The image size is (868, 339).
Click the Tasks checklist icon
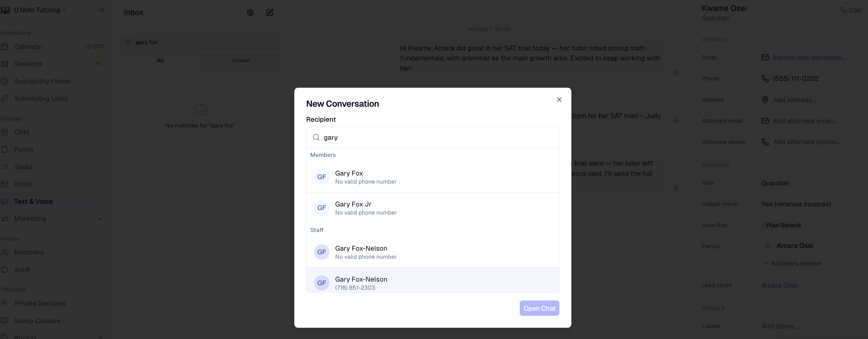5,167
